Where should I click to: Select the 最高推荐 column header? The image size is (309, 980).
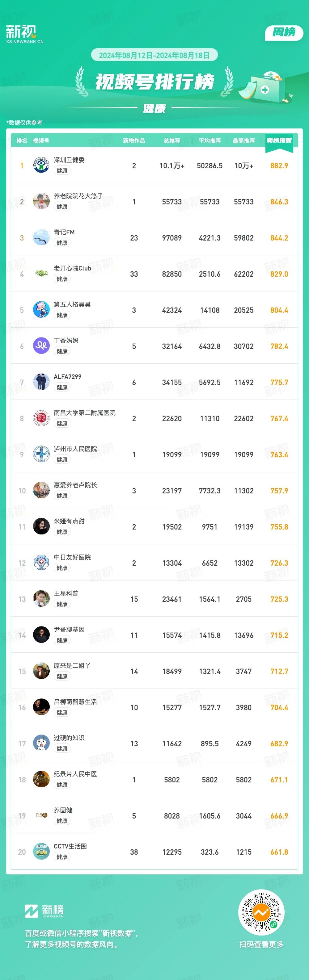243,141
